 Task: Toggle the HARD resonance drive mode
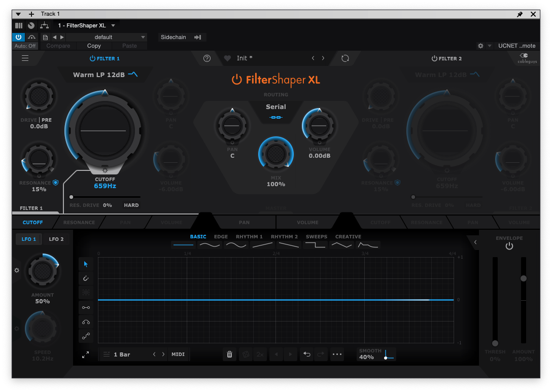131,205
